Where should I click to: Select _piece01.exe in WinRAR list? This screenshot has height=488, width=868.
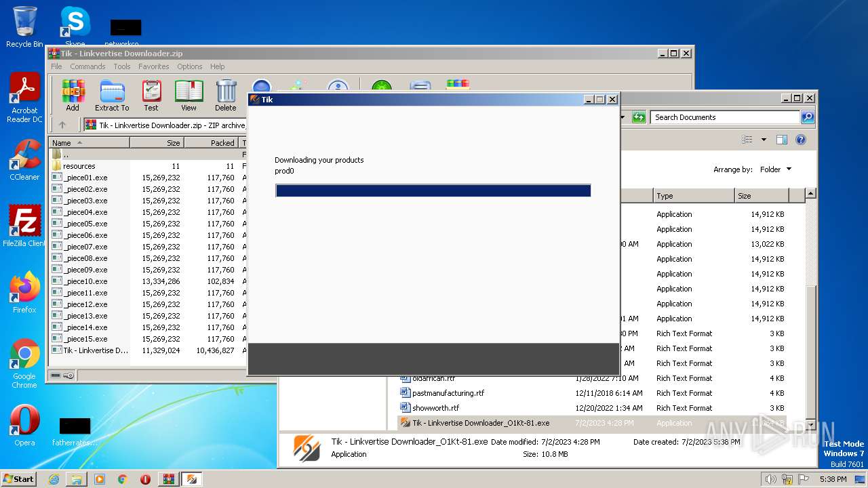pyautogui.click(x=85, y=178)
